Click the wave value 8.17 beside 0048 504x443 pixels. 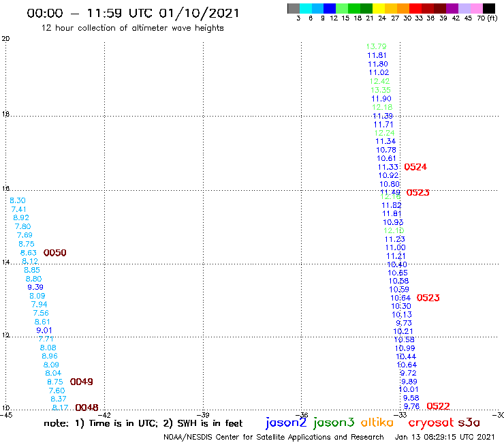click(x=60, y=408)
